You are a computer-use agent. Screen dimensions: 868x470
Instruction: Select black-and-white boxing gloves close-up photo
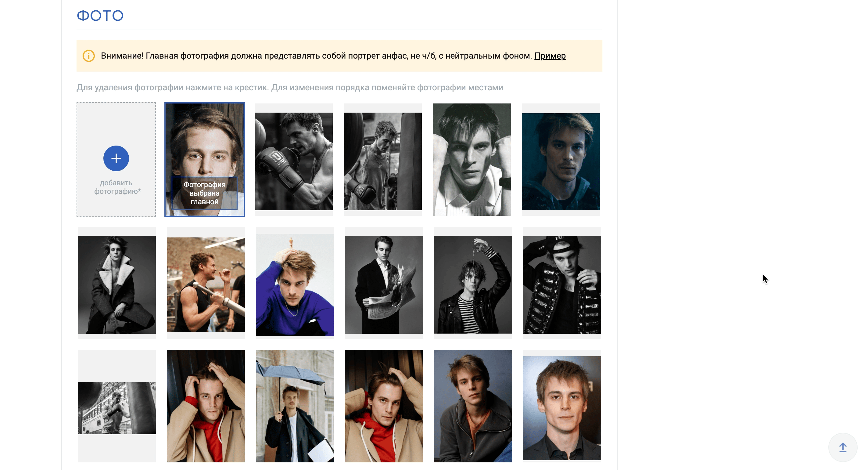[293, 161]
